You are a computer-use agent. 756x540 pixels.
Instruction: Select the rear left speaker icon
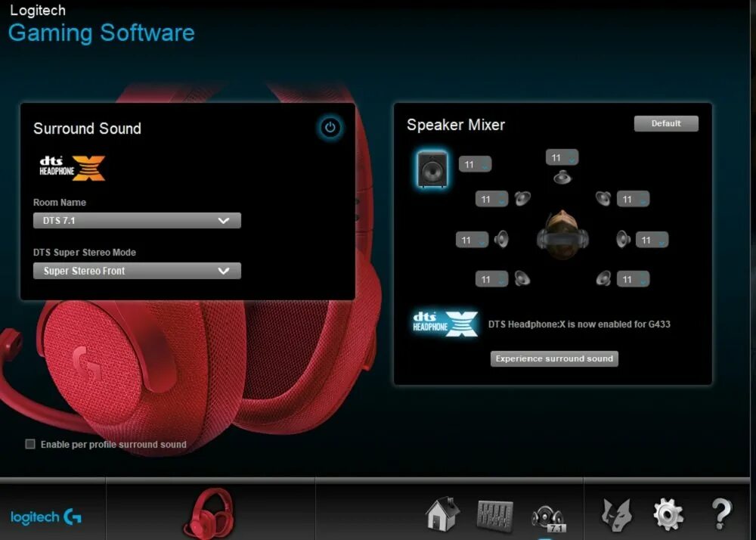click(x=522, y=278)
